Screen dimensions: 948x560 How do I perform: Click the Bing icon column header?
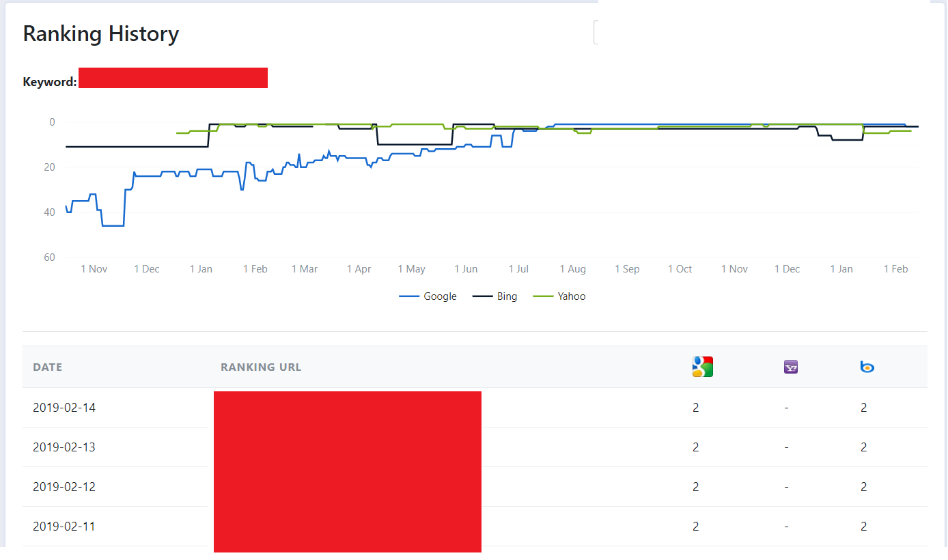click(x=867, y=367)
